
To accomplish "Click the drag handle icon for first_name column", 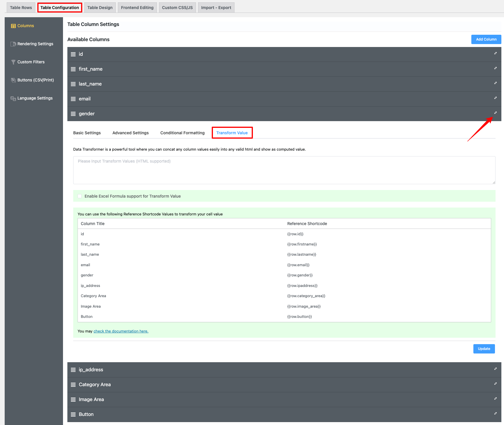I will pos(73,69).
